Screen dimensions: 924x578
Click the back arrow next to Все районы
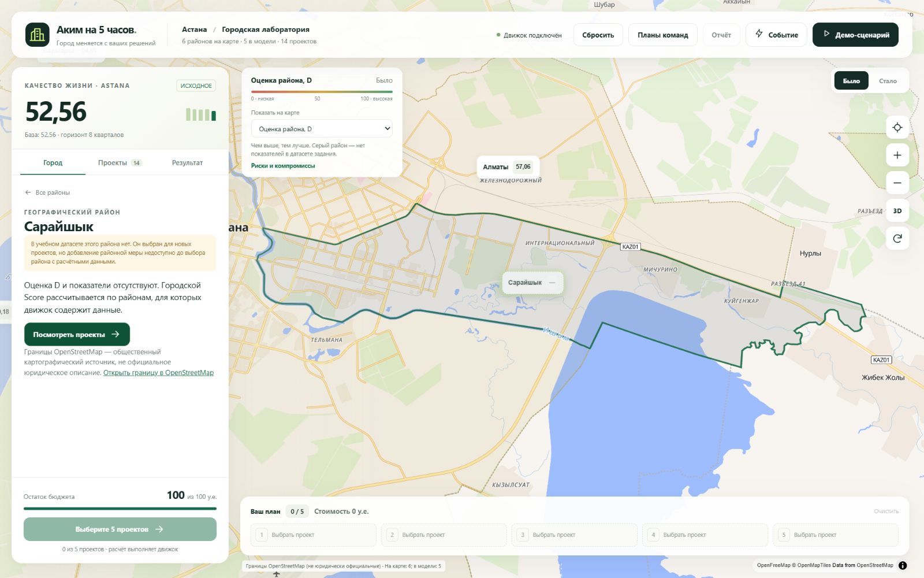coord(28,192)
